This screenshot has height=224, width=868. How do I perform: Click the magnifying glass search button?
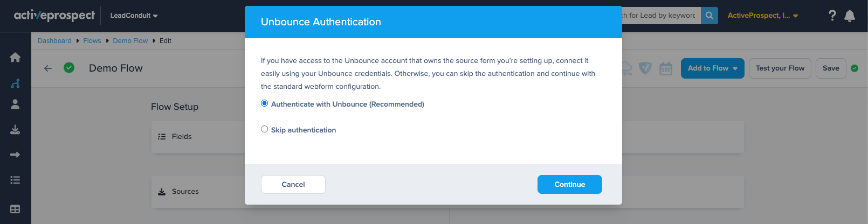pyautogui.click(x=709, y=16)
